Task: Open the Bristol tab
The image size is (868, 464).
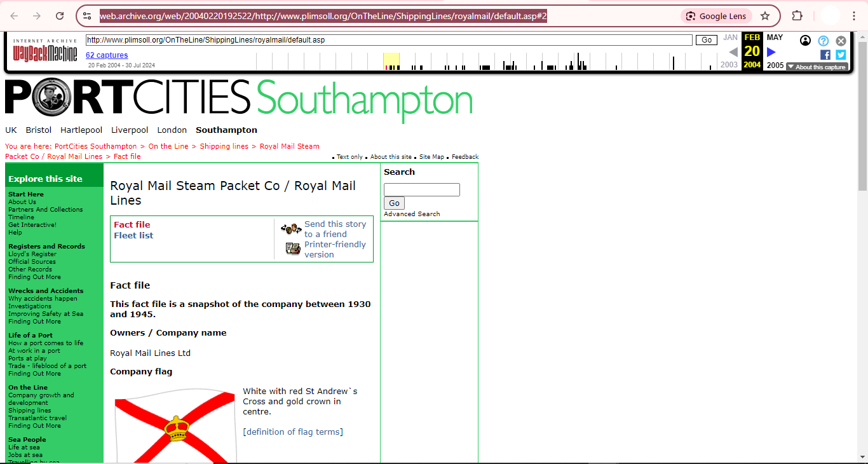Action: (x=39, y=130)
